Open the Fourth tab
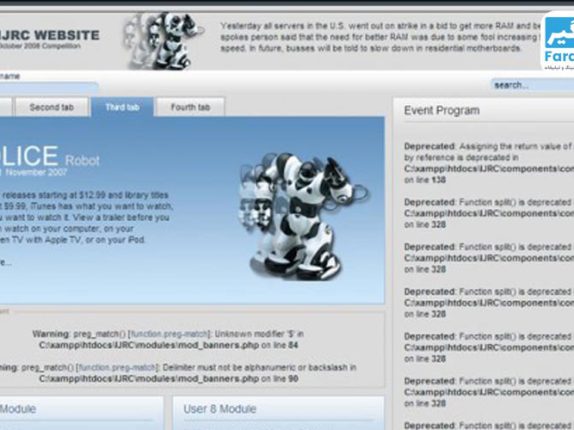The width and height of the screenshot is (574, 430). point(190,107)
